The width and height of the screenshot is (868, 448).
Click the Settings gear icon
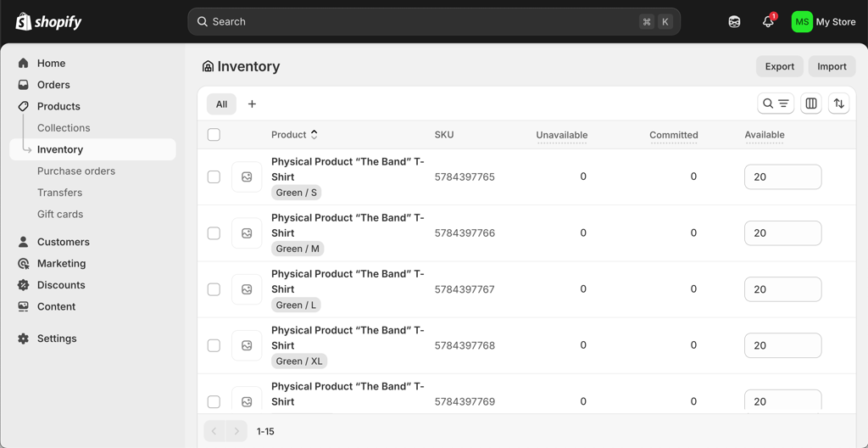coord(23,339)
